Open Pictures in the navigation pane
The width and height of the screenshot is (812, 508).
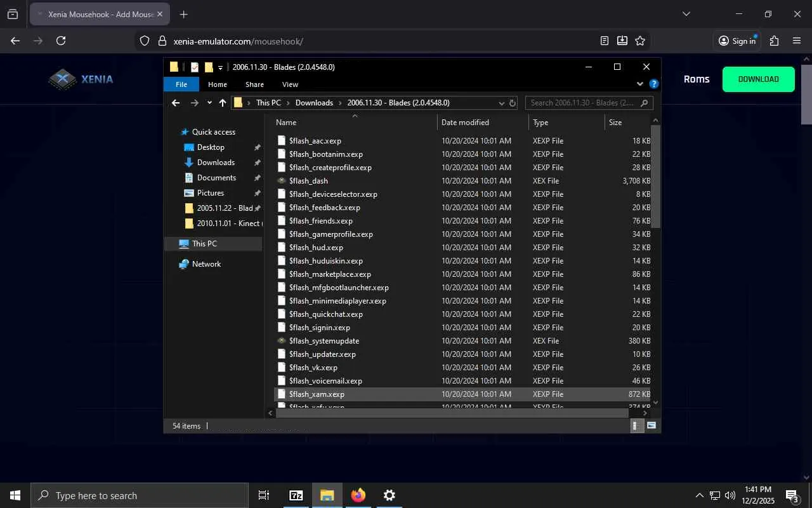pos(211,193)
